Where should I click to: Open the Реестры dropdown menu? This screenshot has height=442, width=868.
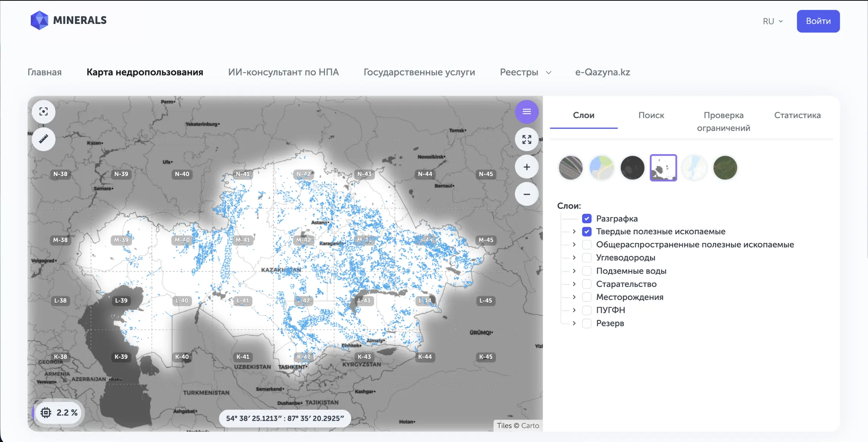(526, 72)
